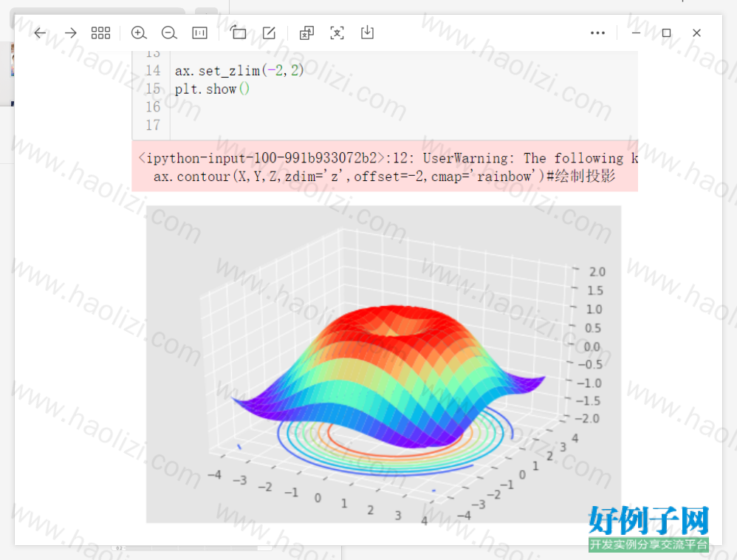
Task: Go to the next image with forward arrow
Action: (x=70, y=33)
